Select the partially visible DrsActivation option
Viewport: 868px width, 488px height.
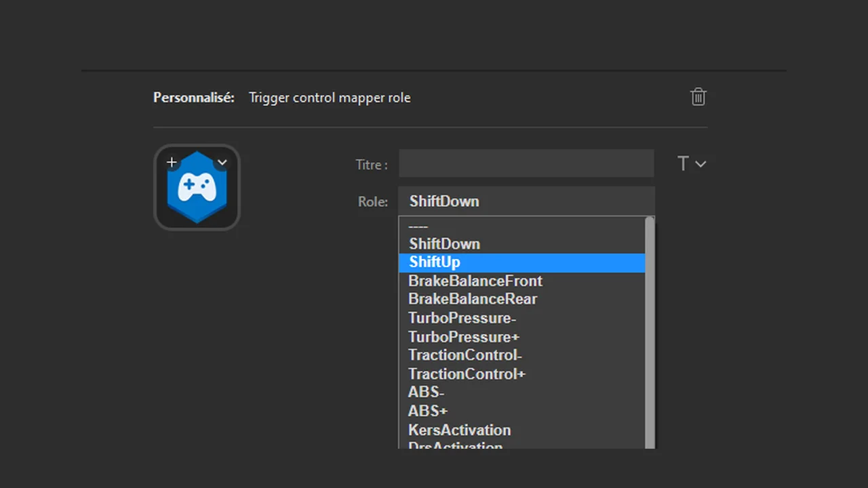pos(521,445)
